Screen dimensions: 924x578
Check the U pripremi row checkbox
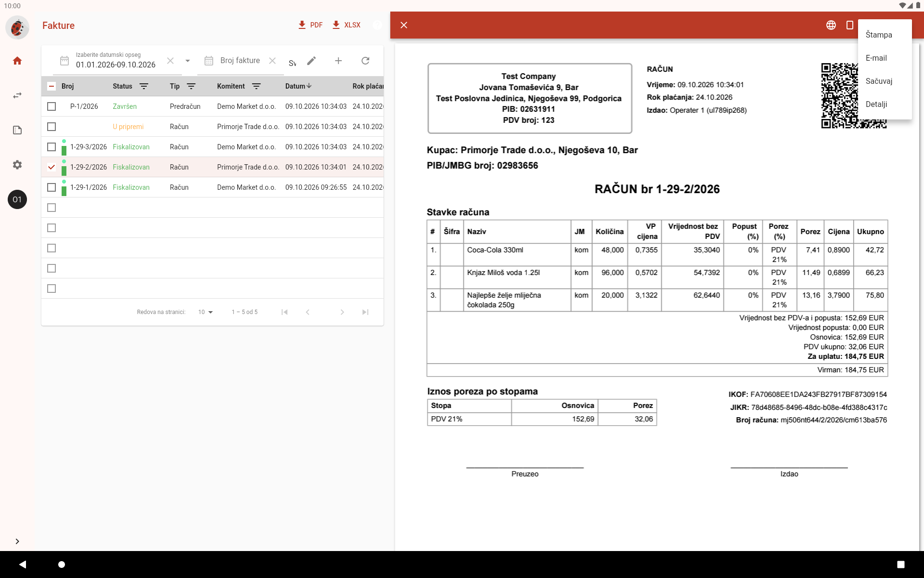pos(51,127)
